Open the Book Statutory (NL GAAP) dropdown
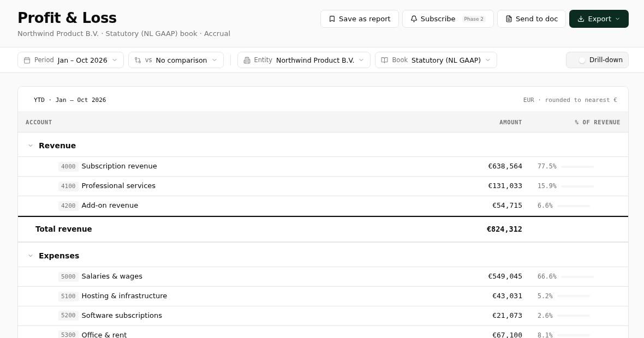Viewport: 644px width, 338px height. 436,60
